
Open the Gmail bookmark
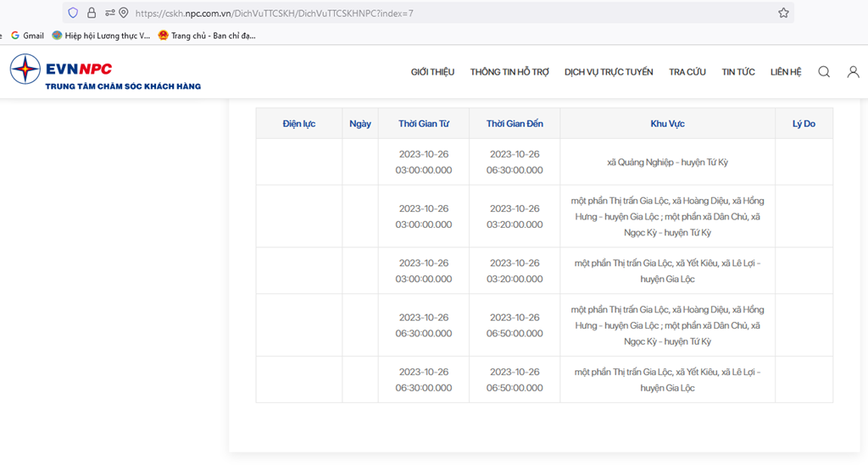27,36
